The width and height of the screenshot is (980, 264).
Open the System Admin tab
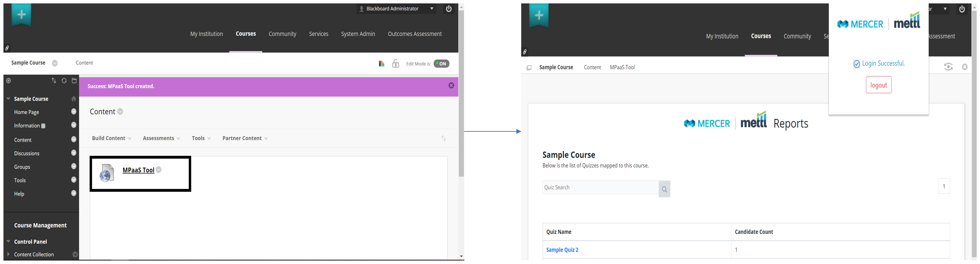[358, 34]
